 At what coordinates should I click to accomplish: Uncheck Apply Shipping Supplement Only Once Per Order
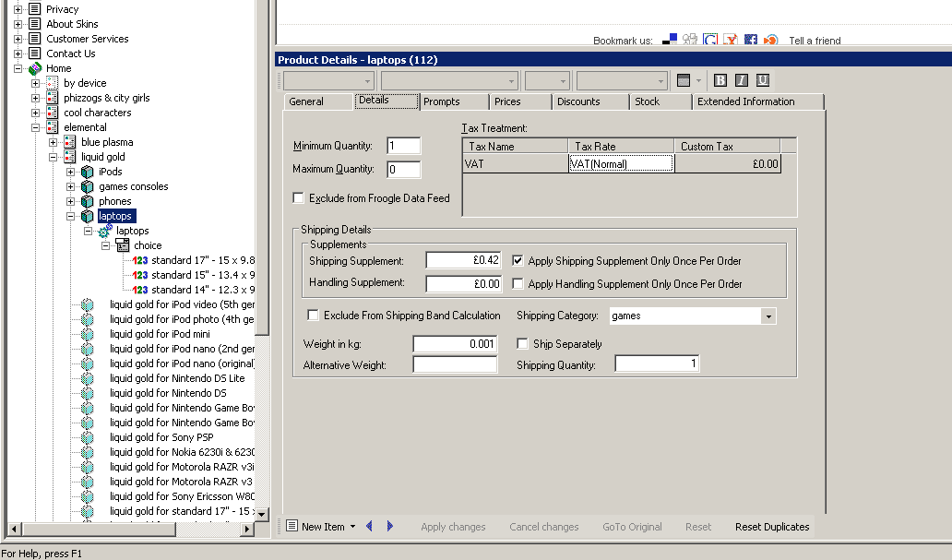tap(518, 261)
